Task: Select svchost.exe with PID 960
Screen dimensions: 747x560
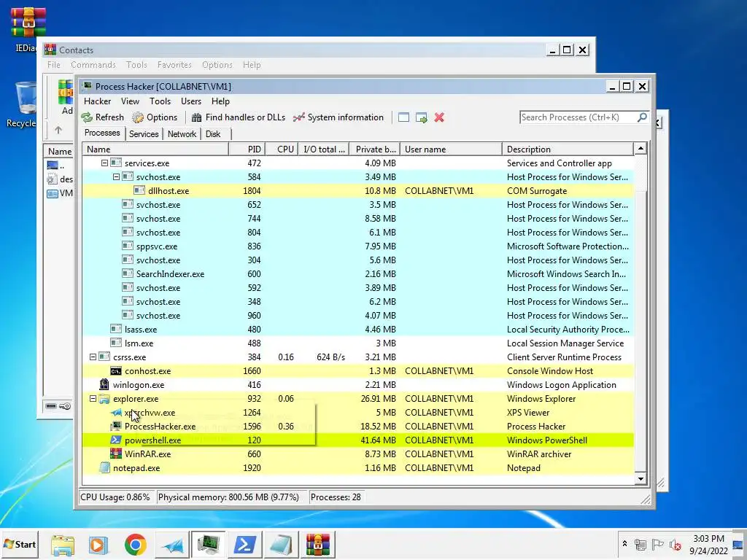Action: (358, 315)
